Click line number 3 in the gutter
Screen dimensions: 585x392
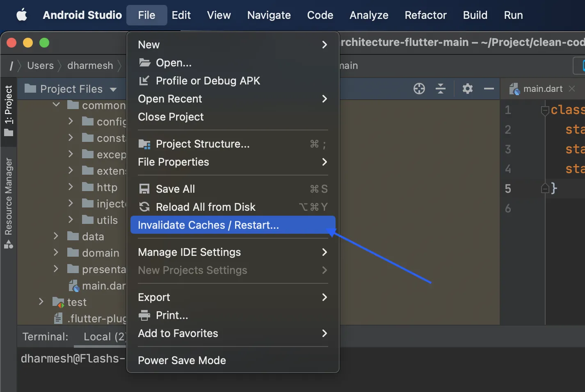pos(508,149)
